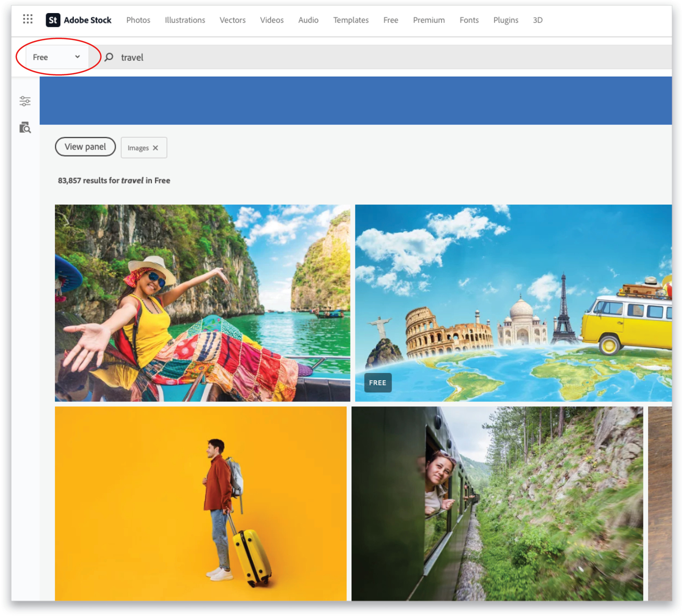Select the FREE badge on the world-landmarks image
This screenshot has width=682, height=616.
pyautogui.click(x=377, y=383)
